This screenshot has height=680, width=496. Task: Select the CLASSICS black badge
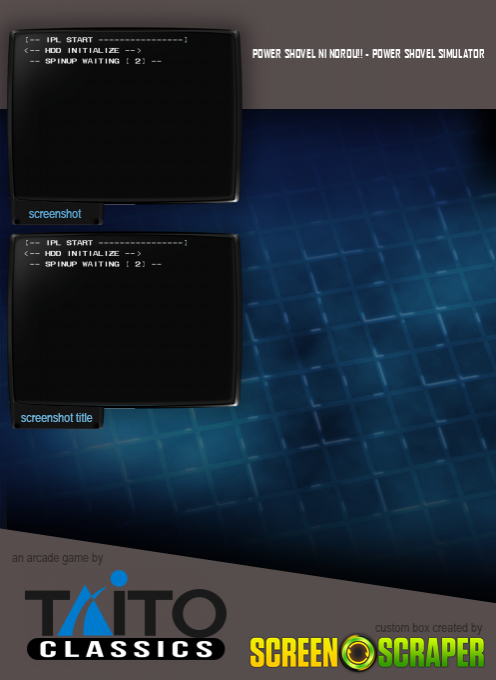point(125,649)
